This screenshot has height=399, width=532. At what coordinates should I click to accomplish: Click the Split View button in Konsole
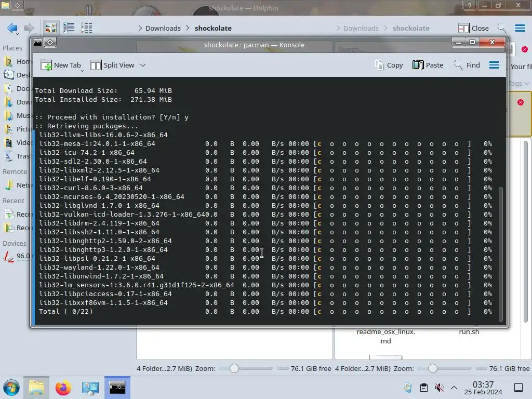pyautogui.click(x=112, y=65)
